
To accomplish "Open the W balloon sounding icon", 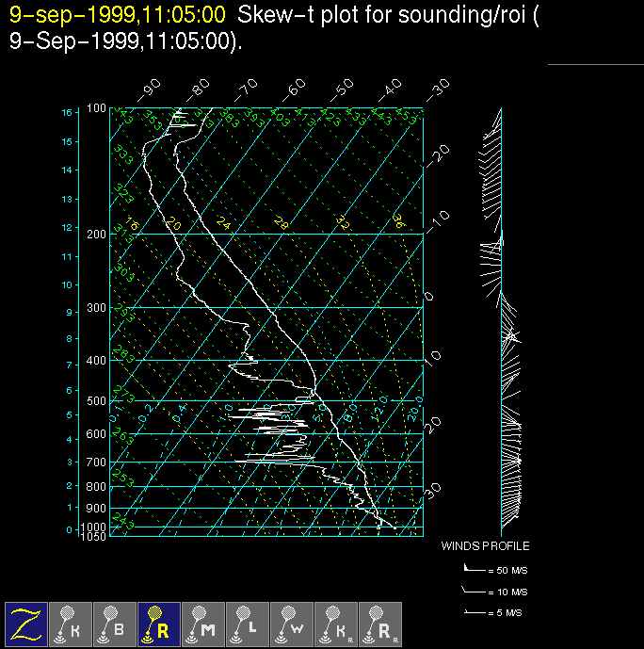I will coord(292,624).
